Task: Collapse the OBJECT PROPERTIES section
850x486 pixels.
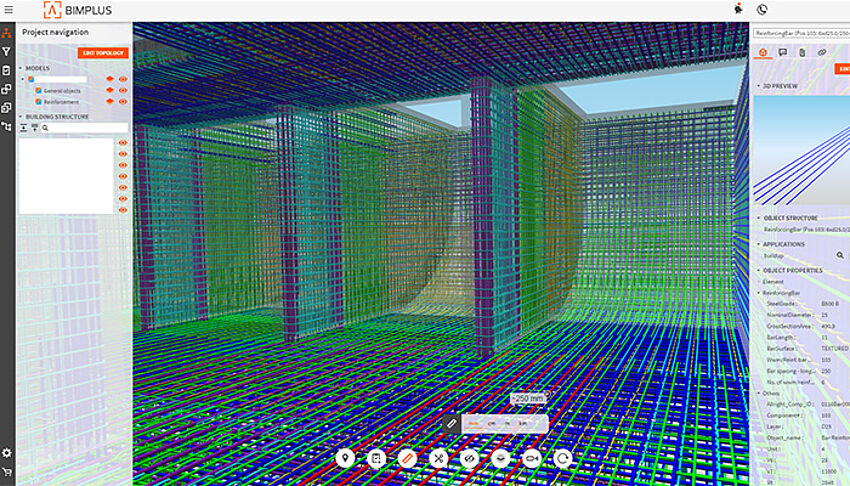Action: (x=759, y=270)
